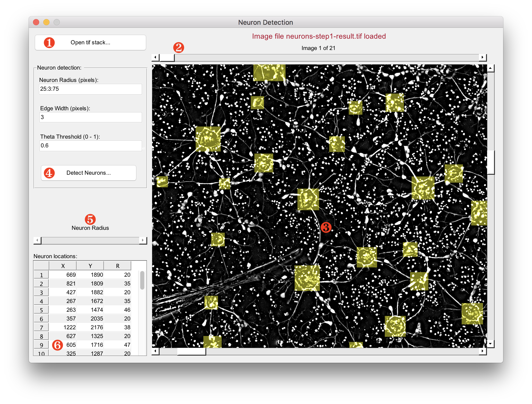
Task: Click Neuron Radius slider right arrow
Action: [x=143, y=240]
